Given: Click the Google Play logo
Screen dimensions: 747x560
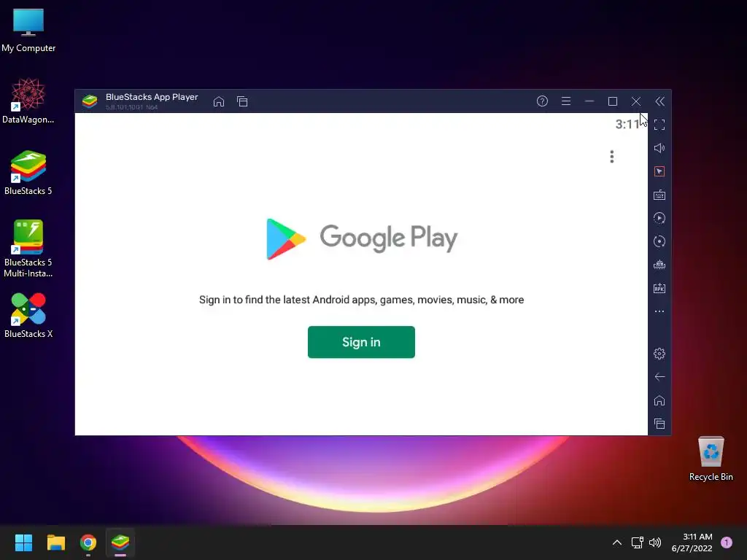Looking at the screenshot, I should [x=362, y=238].
